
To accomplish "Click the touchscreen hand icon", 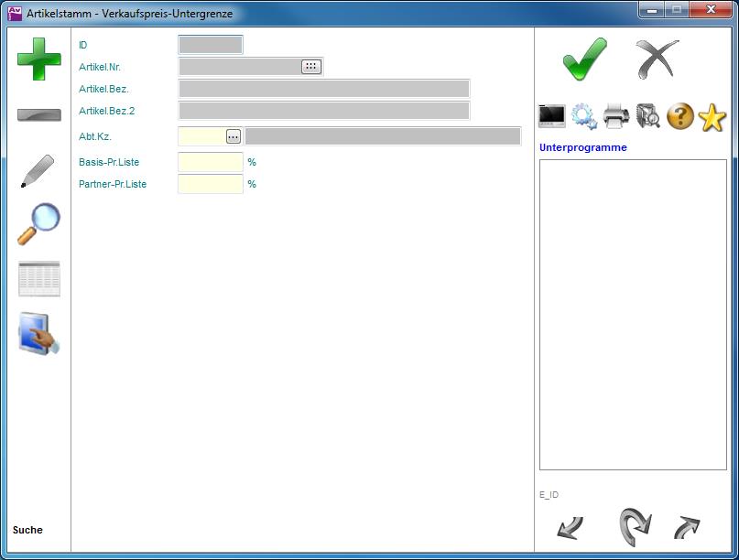I will click(x=38, y=334).
